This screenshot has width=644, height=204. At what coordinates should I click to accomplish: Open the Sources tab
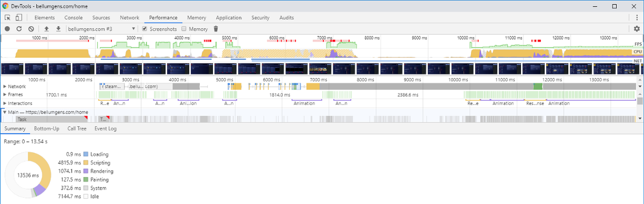tap(101, 18)
